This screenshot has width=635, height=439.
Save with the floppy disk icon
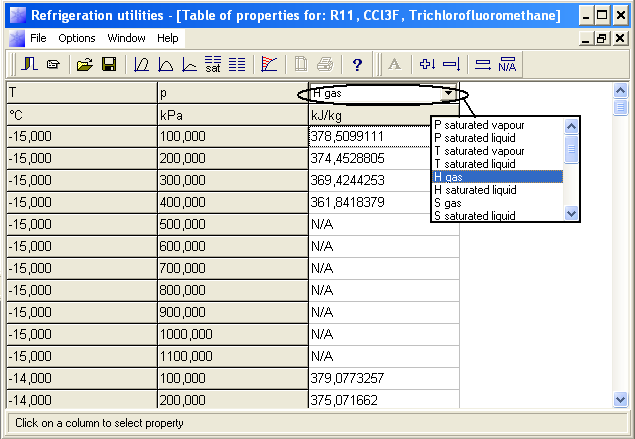109,64
